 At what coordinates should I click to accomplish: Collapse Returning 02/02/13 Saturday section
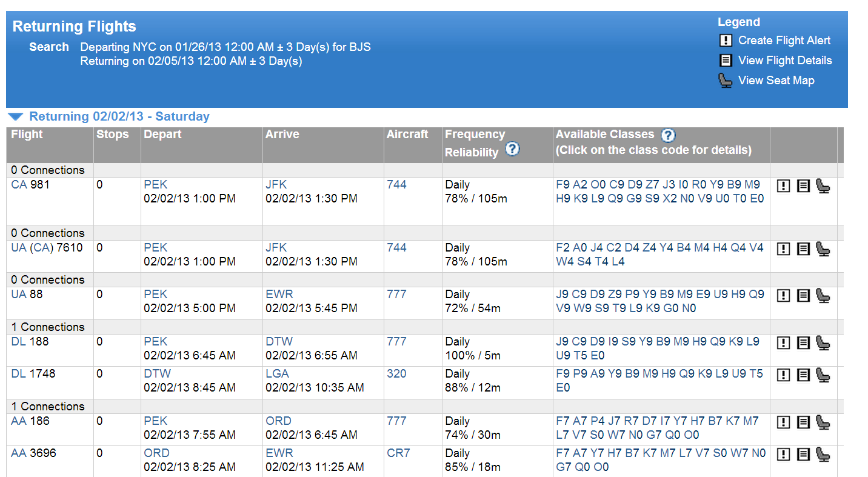(x=16, y=117)
